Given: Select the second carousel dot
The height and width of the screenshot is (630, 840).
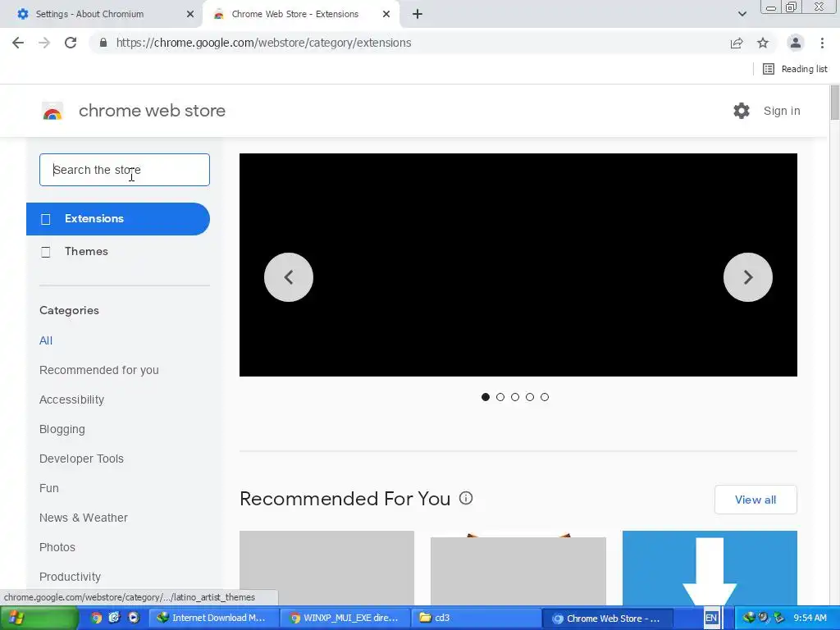Looking at the screenshot, I should [x=500, y=397].
